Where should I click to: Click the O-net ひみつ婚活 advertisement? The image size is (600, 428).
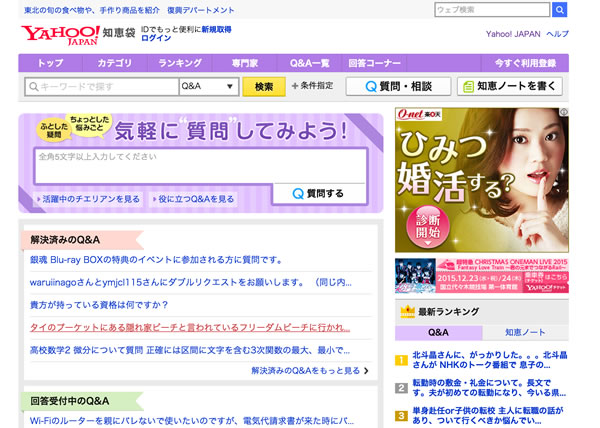(482, 180)
